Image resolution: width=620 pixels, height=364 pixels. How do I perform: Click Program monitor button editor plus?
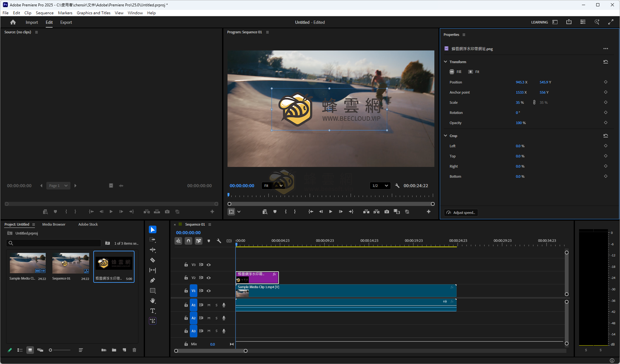tap(429, 212)
